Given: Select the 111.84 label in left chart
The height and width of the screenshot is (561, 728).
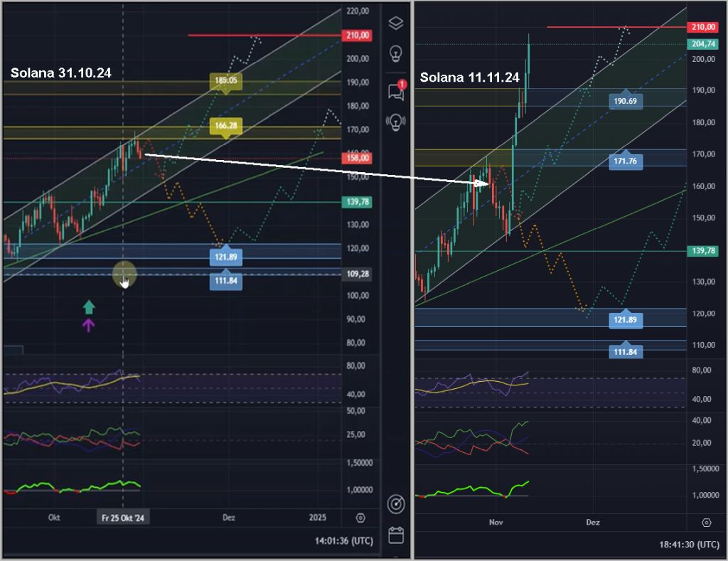Looking at the screenshot, I should tap(226, 282).
